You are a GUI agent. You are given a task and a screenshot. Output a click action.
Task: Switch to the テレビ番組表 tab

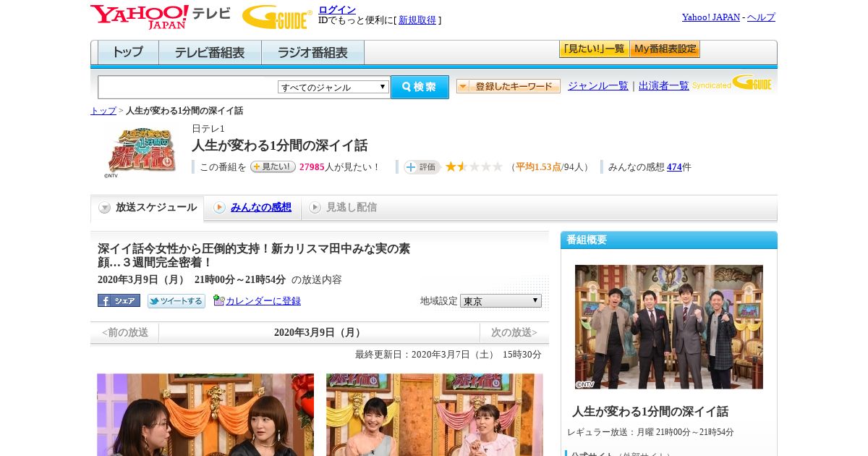[x=210, y=53]
